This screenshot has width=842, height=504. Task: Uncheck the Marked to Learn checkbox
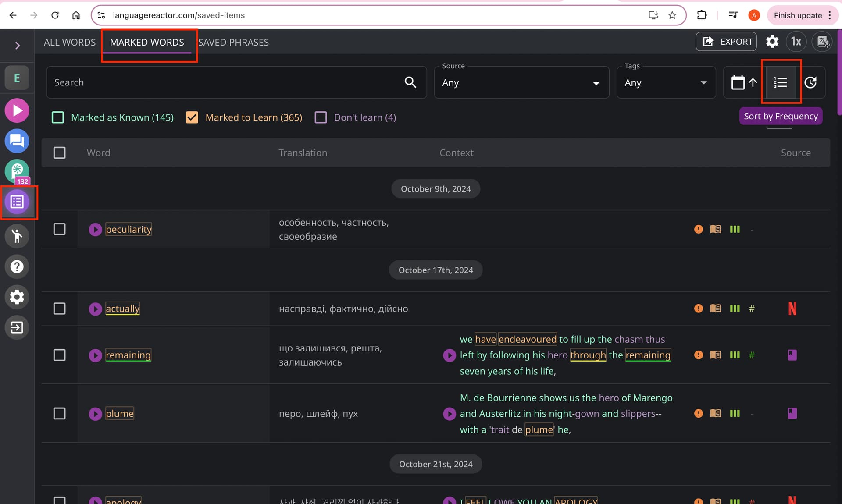pyautogui.click(x=192, y=117)
